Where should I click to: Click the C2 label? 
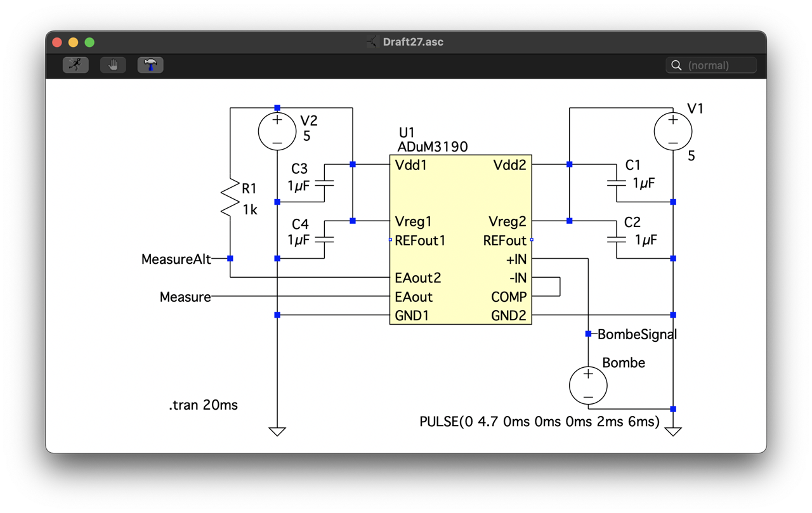[632, 223]
